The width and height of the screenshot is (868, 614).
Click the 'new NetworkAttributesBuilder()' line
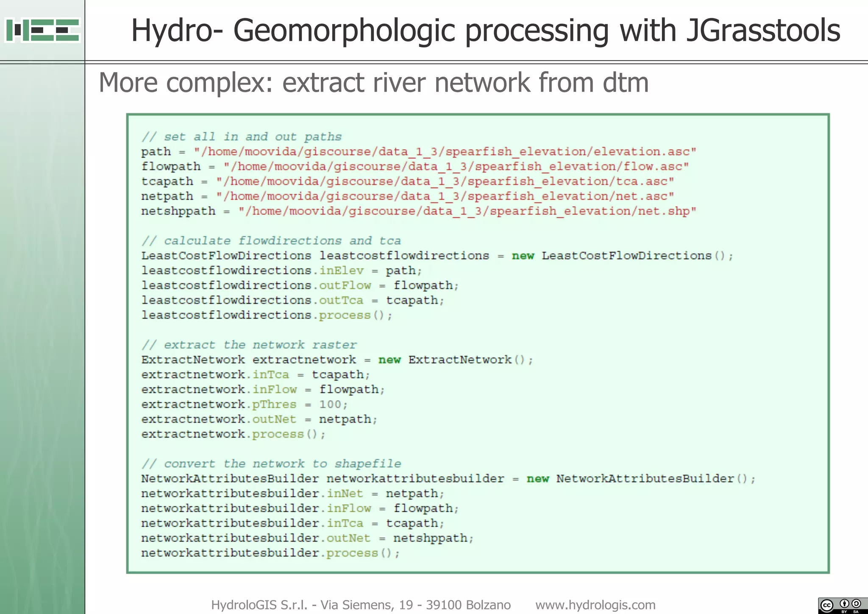coord(448,478)
